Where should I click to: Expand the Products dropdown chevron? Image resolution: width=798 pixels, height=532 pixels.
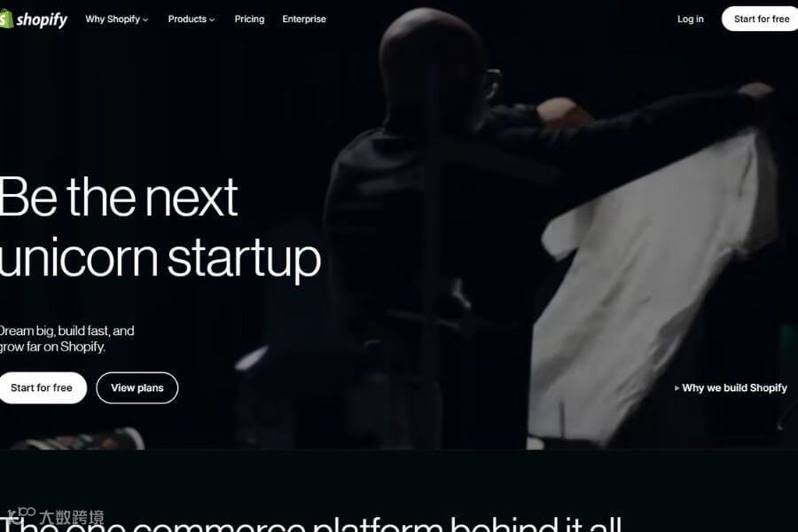click(x=212, y=20)
